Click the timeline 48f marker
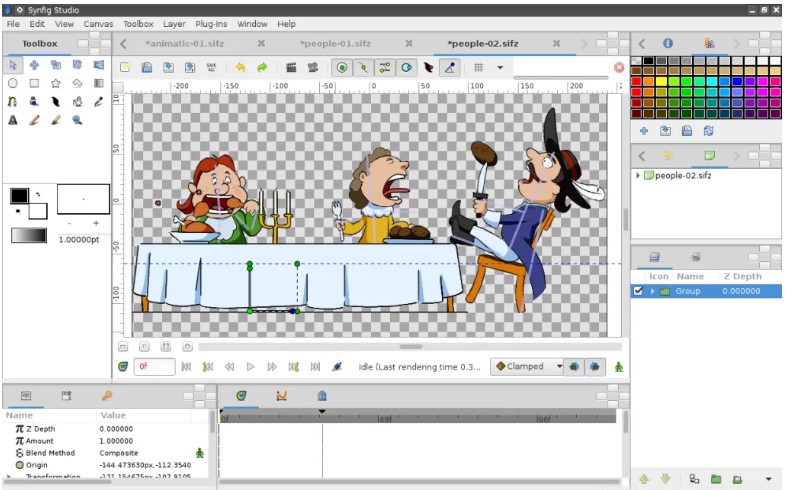The image size is (787, 490). tap(385, 418)
